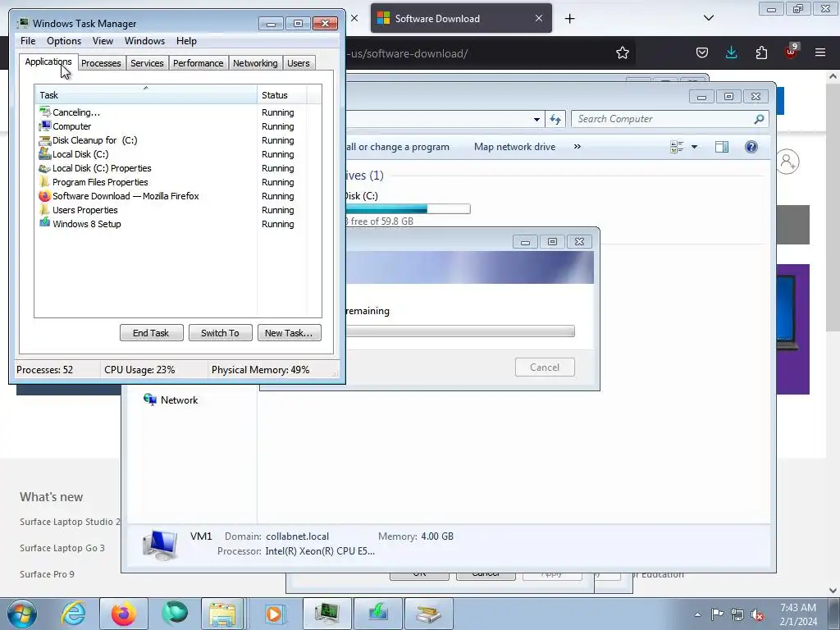Open the File menu in Task Manager
The width and height of the screenshot is (840, 630).
tap(28, 41)
